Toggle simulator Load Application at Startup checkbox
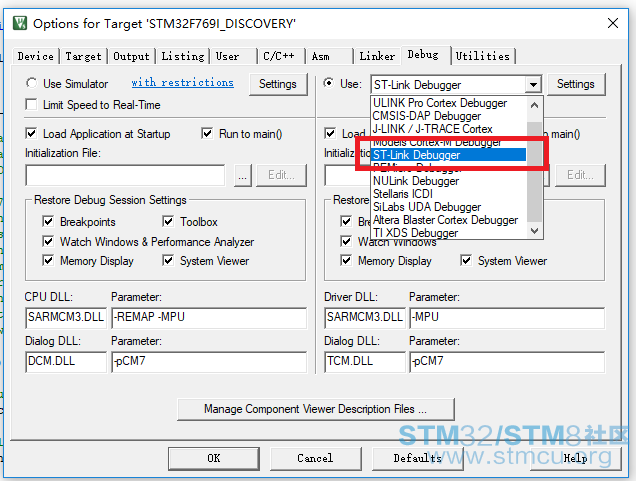This screenshot has height=481, width=636. (x=31, y=133)
